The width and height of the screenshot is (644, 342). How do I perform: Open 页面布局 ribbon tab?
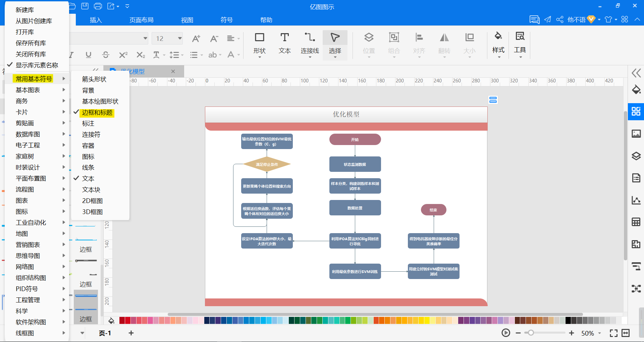142,20
